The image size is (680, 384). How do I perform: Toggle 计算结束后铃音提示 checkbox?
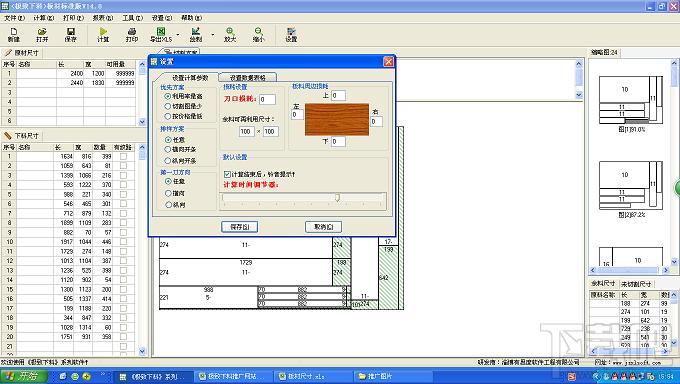(227, 174)
